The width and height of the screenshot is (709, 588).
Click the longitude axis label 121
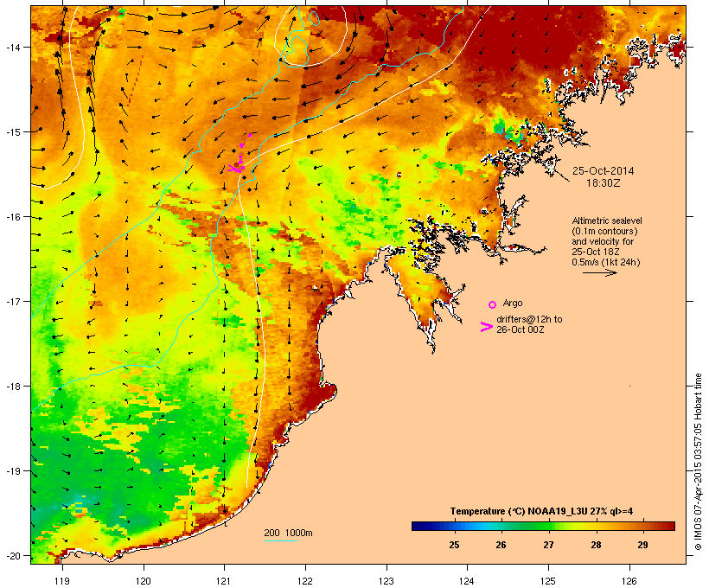click(x=224, y=581)
